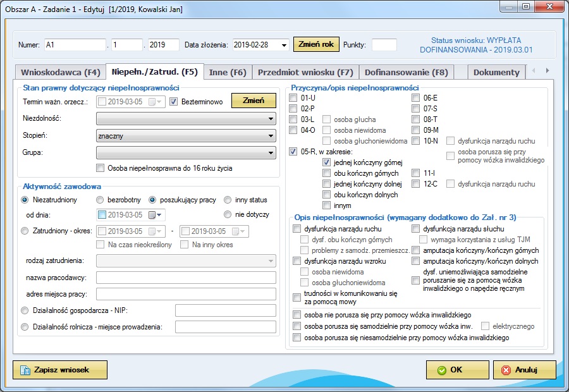The width and height of the screenshot is (569, 392).
Task: Check the 02-P checkbox
Action: point(293,108)
